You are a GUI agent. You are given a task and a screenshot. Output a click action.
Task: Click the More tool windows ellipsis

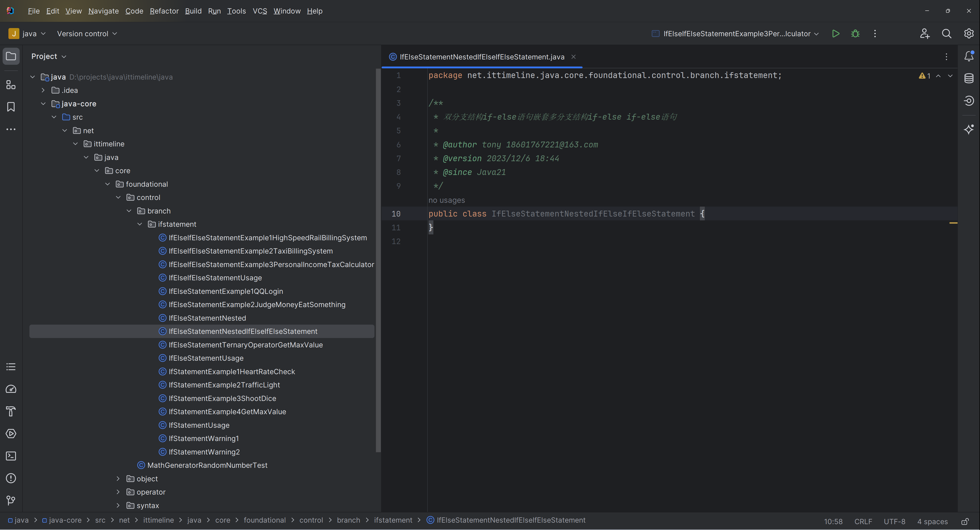click(11, 129)
